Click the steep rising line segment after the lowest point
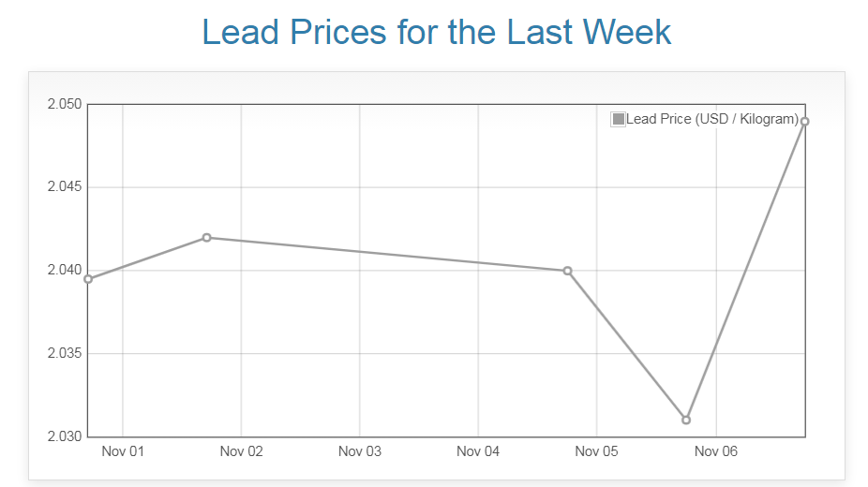The image size is (868, 487). click(745, 271)
